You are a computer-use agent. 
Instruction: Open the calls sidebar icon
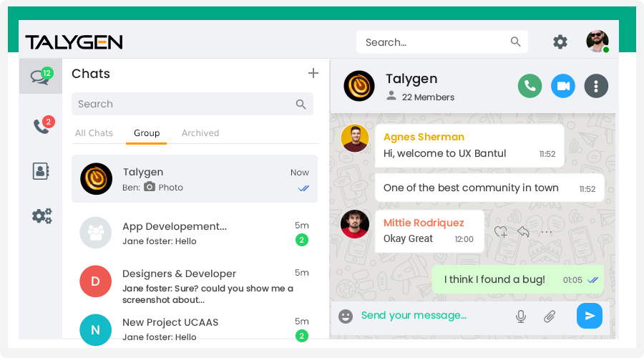[41, 126]
